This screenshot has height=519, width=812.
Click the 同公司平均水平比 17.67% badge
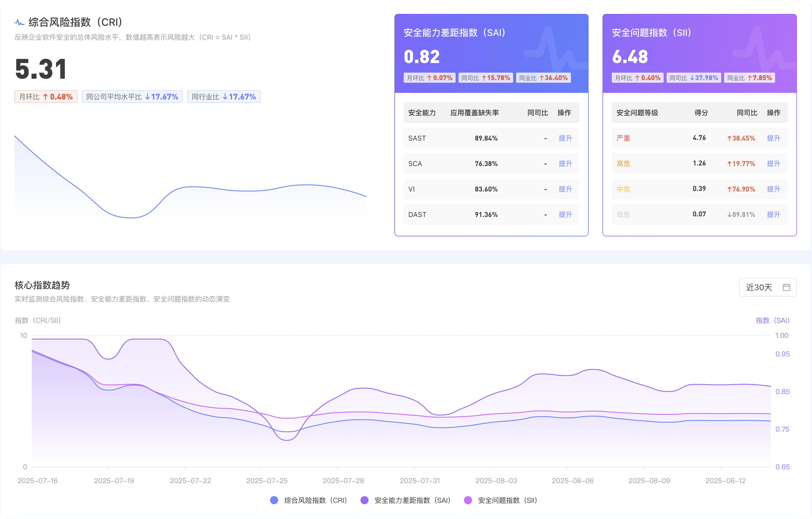[132, 97]
